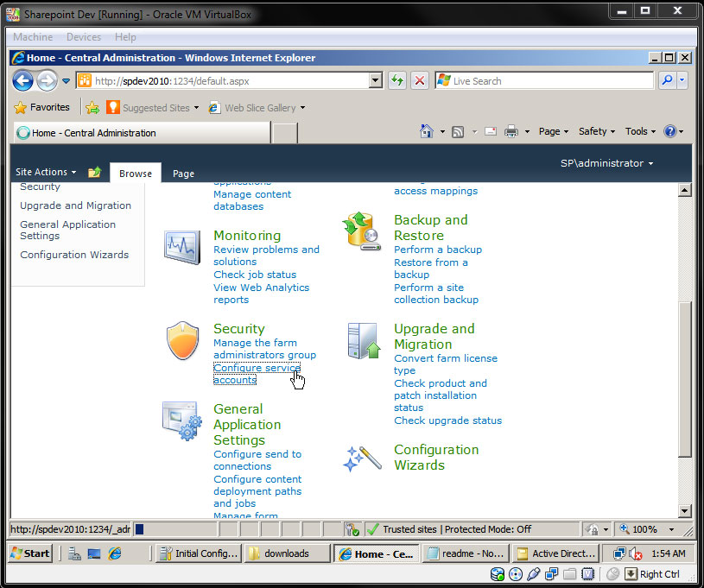Click the Security shield icon
Screen dimensions: 704x588
(x=182, y=341)
